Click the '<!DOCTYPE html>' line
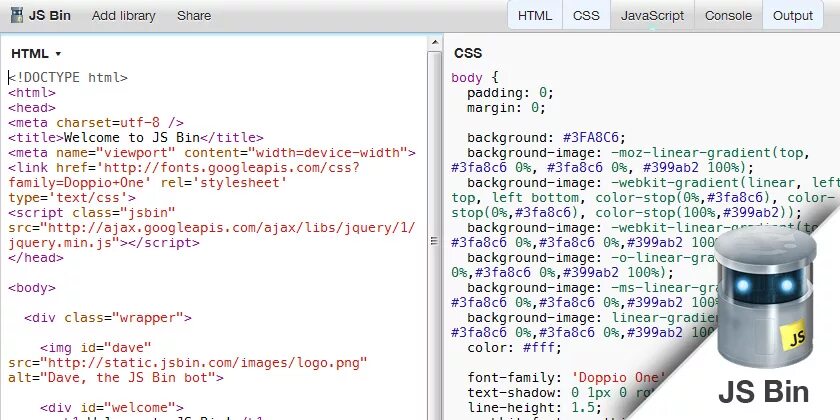 68,78
